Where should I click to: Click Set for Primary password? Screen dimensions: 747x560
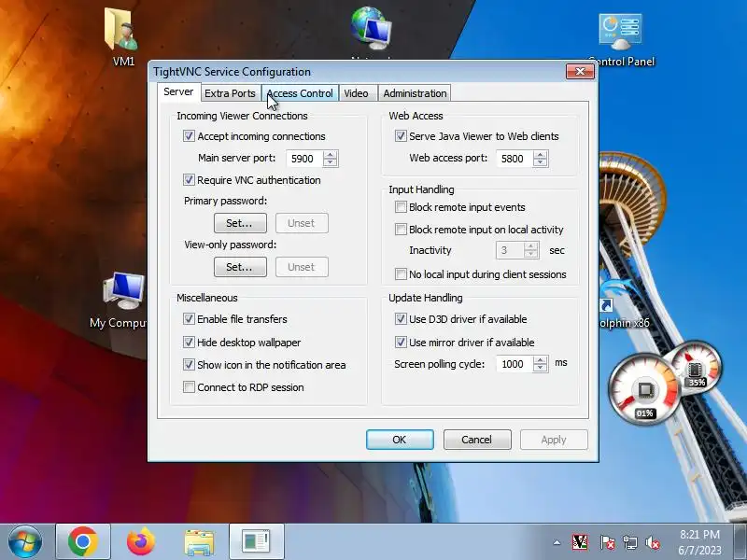tap(240, 223)
